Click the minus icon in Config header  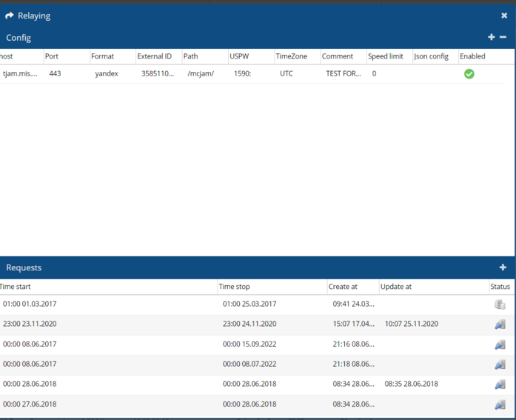pos(503,37)
